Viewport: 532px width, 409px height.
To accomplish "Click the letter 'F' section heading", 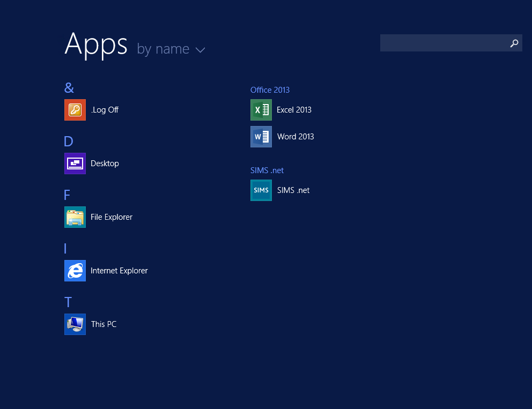I will 67,195.
